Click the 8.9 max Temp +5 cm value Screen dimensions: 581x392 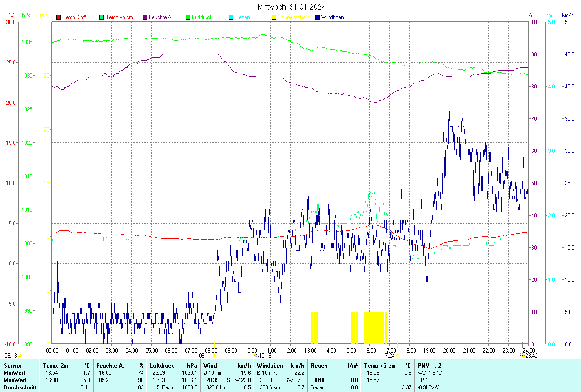407,380
